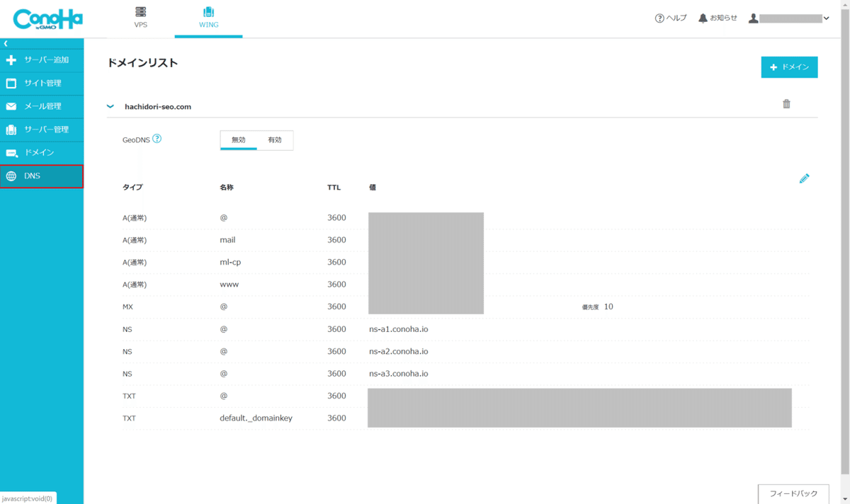Select サーバー追加 in the sidebar
The height and width of the screenshot is (504, 850).
pos(42,60)
